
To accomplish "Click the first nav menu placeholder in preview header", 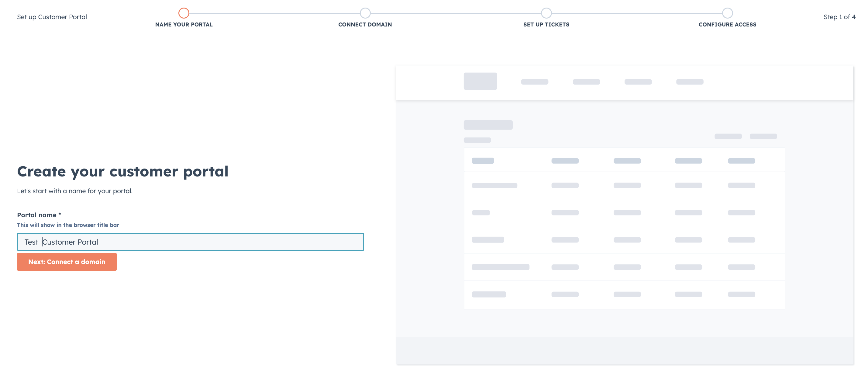I will [x=535, y=81].
